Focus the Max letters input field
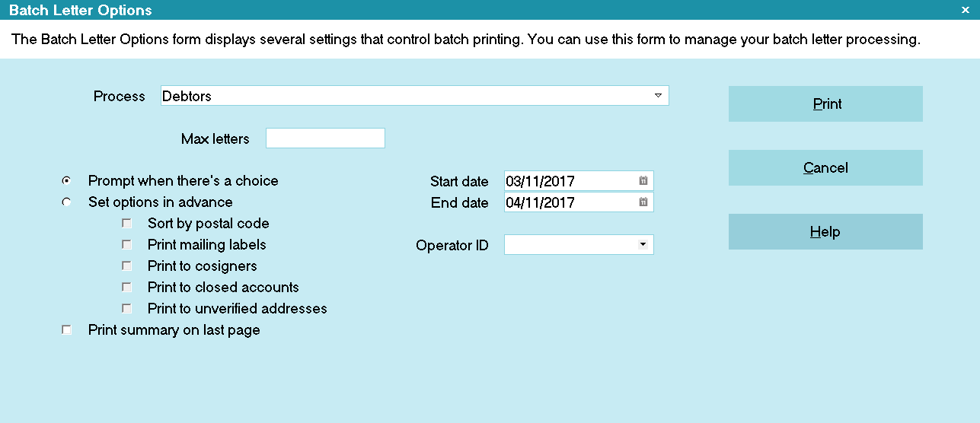Image resolution: width=980 pixels, height=423 pixels. click(325, 138)
